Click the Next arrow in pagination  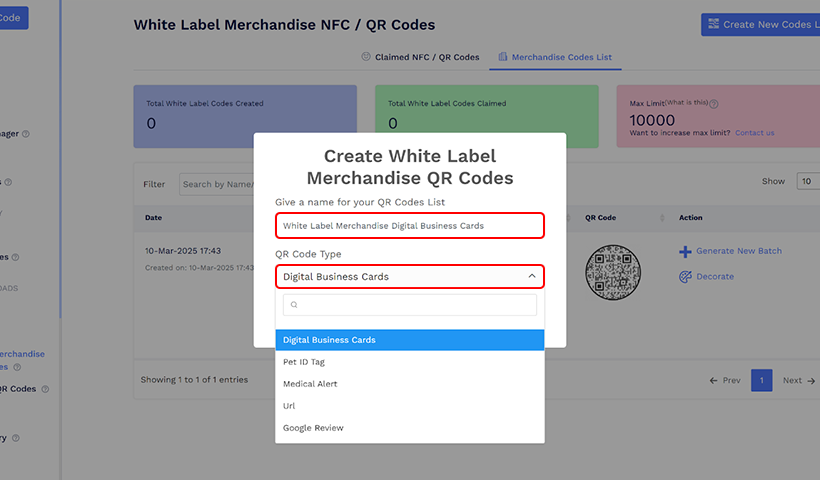coord(811,381)
